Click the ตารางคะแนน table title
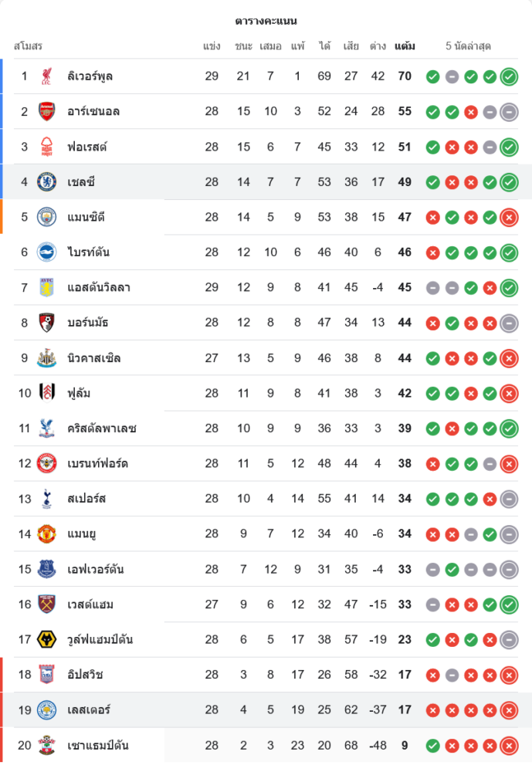532x772 pixels. pos(266,21)
